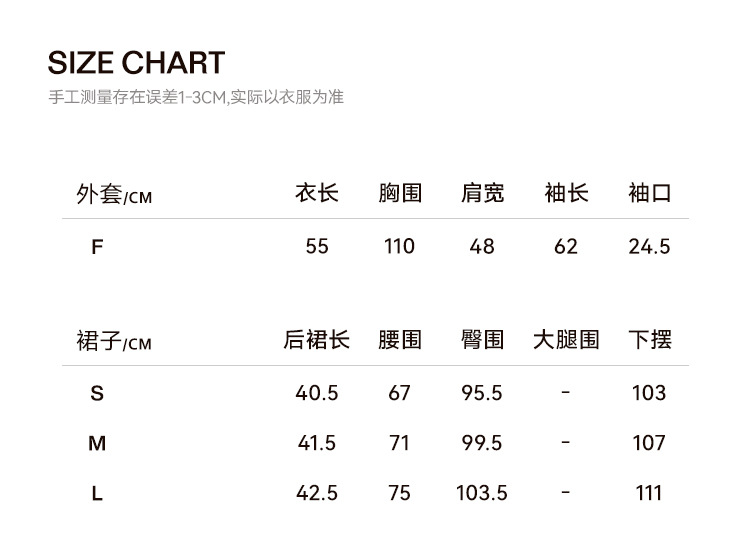Click the SIZE CHART title

136,62
